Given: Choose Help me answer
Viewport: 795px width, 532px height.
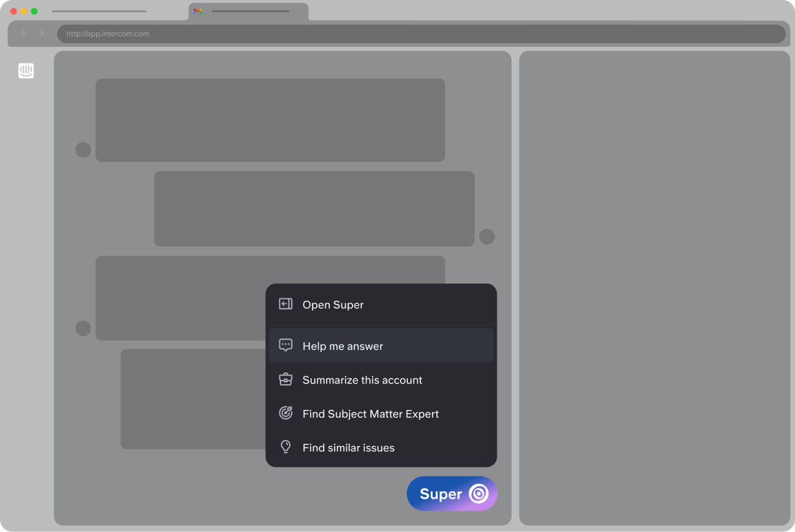Looking at the screenshot, I should pos(381,346).
